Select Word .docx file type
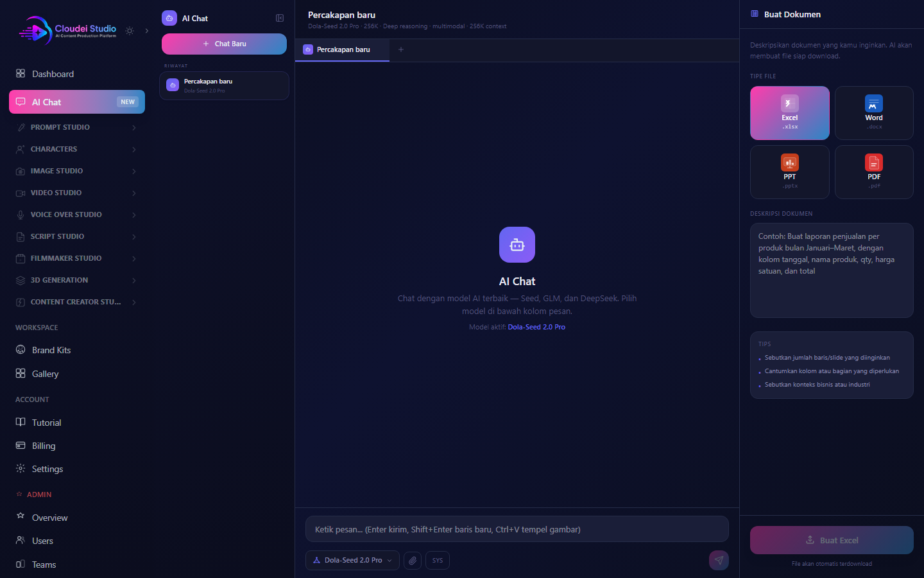This screenshot has width=924, height=578. coord(874,113)
